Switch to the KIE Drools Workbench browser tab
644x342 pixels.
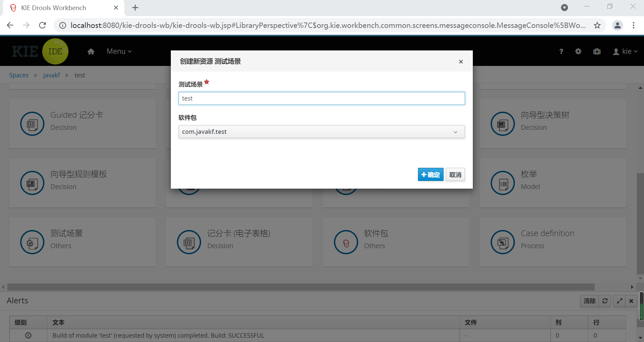tap(53, 7)
